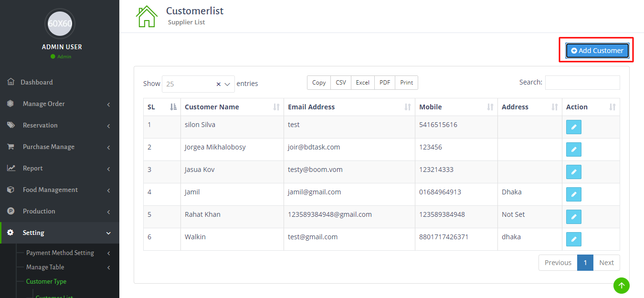Screen dimensions: 644x298
Task: Click the green home icon in header
Action: click(147, 17)
